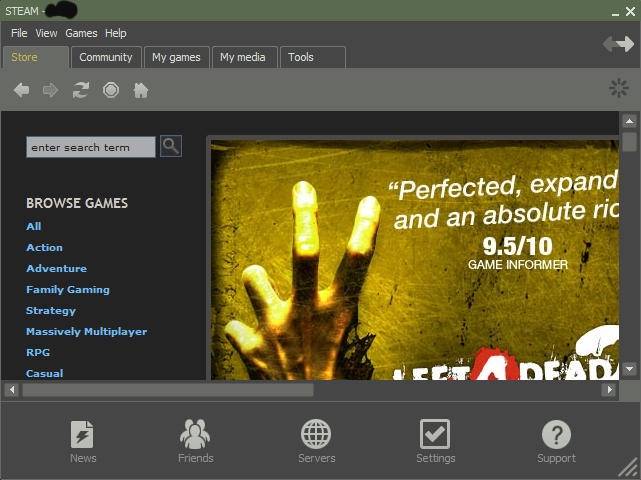Screen dimensions: 641x480
Task: Reload the store page with refresh icon
Action: tap(81, 90)
